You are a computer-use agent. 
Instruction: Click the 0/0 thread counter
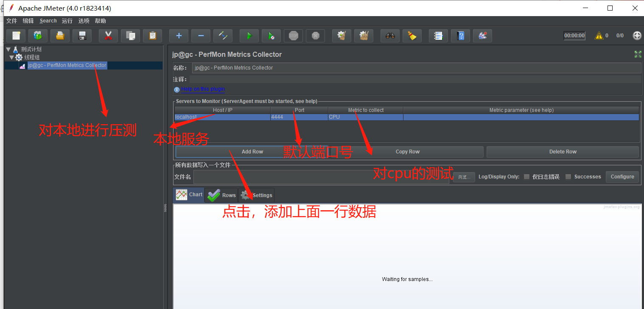(620, 36)
